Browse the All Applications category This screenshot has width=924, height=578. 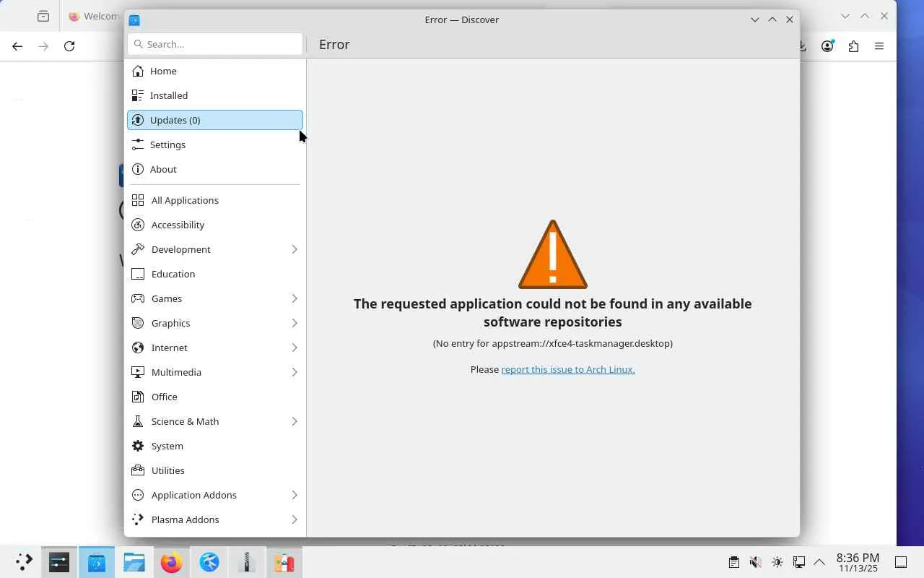[x=215, y=200]
